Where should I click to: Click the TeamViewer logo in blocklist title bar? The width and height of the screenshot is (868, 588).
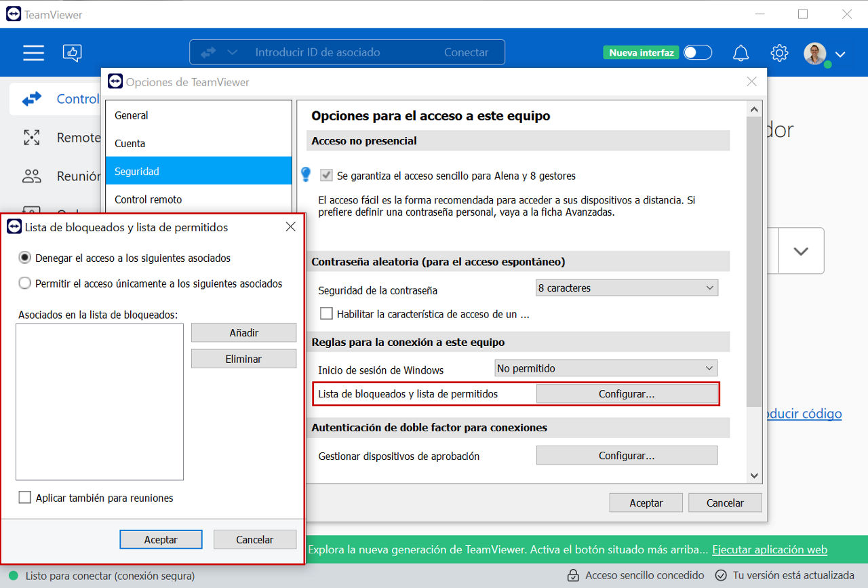14,227
